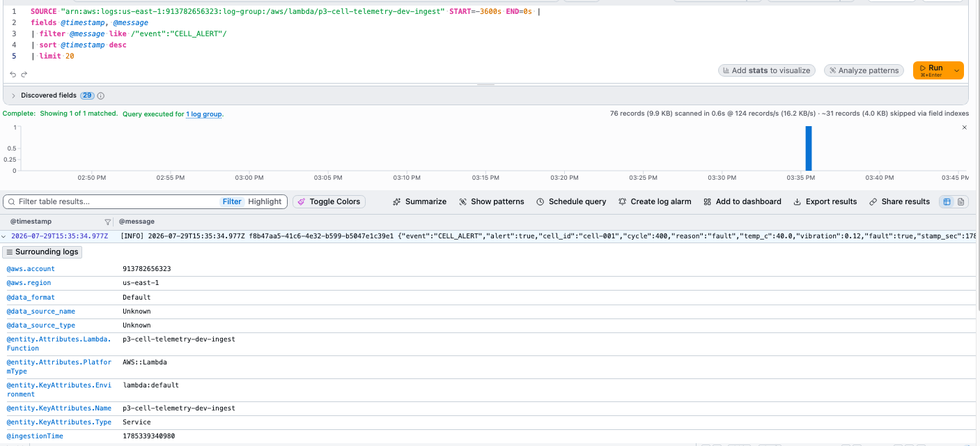The width and height of the screenshot is (980, 446).
Task: Select Highlight mode for table results
Action: (x=265, y=201)
